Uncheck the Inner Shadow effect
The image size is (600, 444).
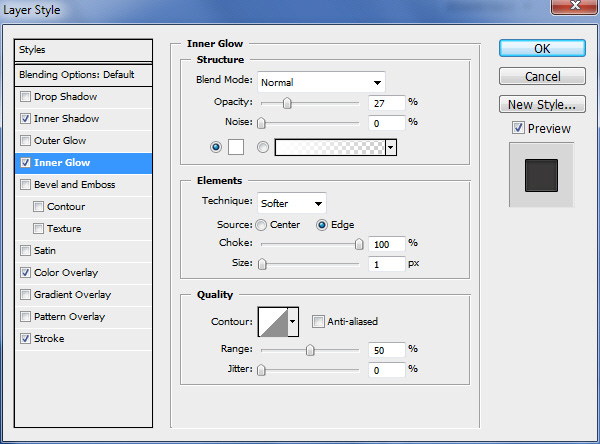click(25, 119)
